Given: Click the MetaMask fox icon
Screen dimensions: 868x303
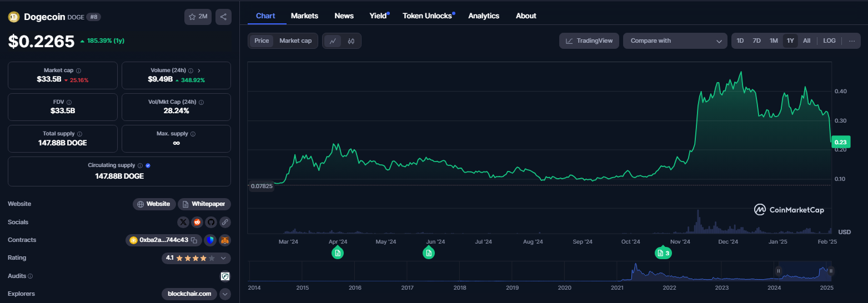Looking at the screenshot, I should 224,240.
